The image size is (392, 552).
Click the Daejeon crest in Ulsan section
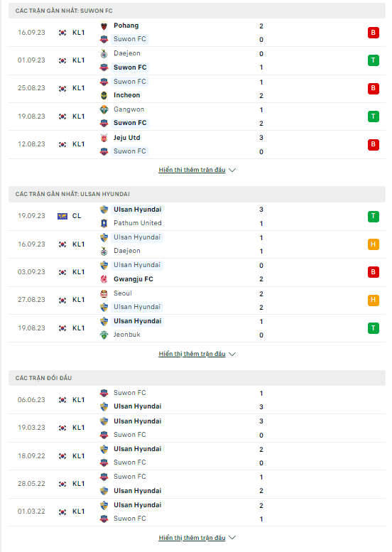tap(104, 251)
